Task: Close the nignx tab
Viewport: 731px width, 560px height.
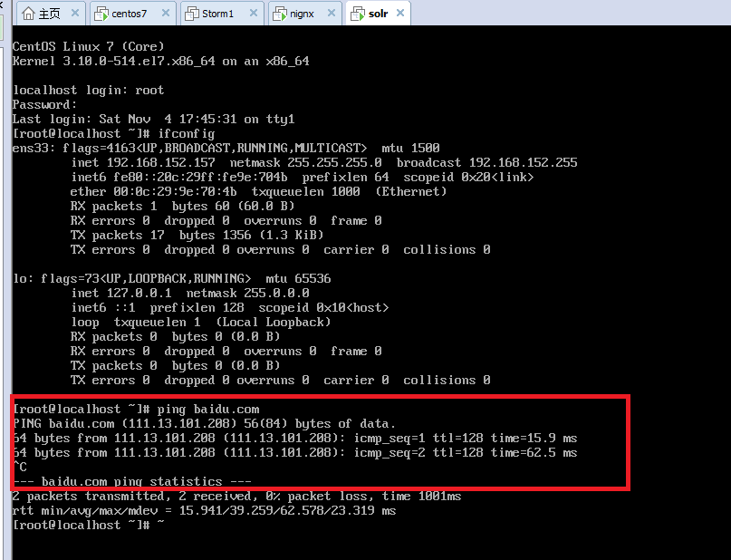Action: click(x=332, y=13)
